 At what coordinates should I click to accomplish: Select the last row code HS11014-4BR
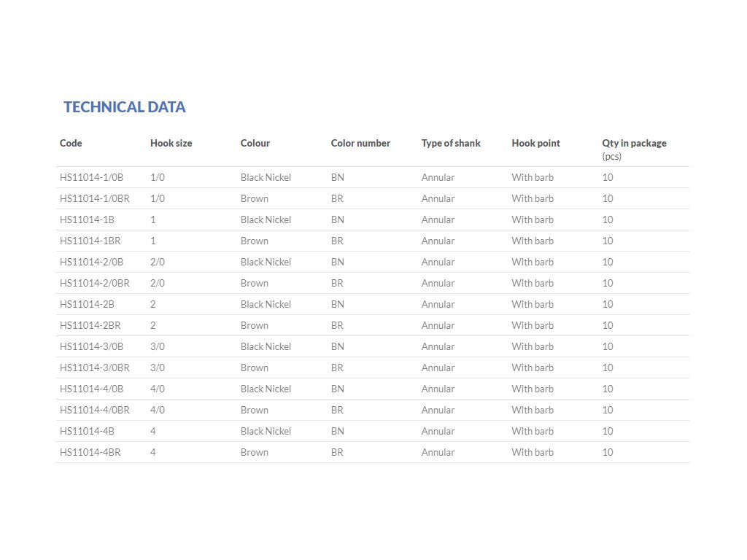click(90, 452)
